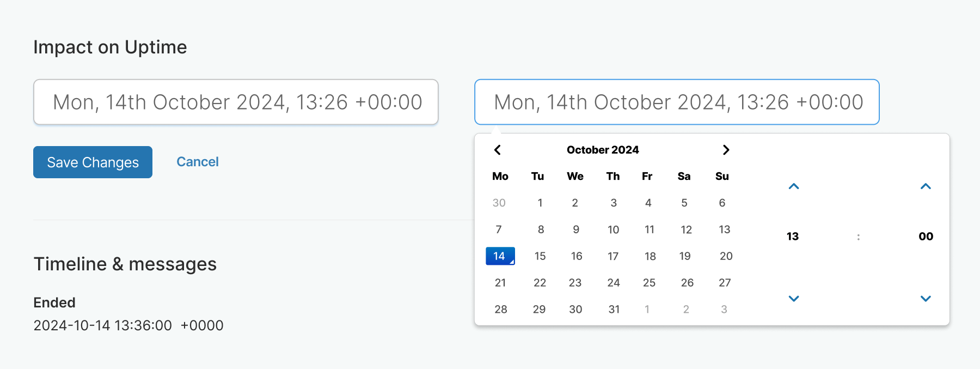Click the Cancel link
This screenshot has height=369, width=980.
197,161
